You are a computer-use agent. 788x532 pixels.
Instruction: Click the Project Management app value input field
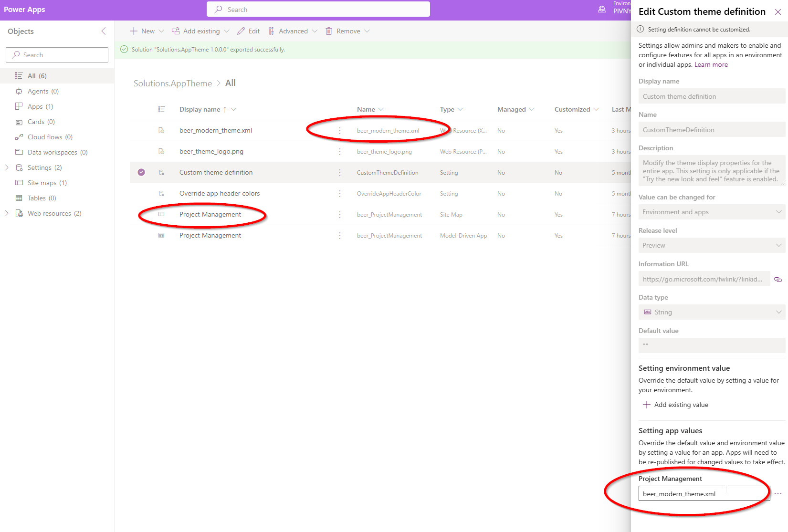704,493
